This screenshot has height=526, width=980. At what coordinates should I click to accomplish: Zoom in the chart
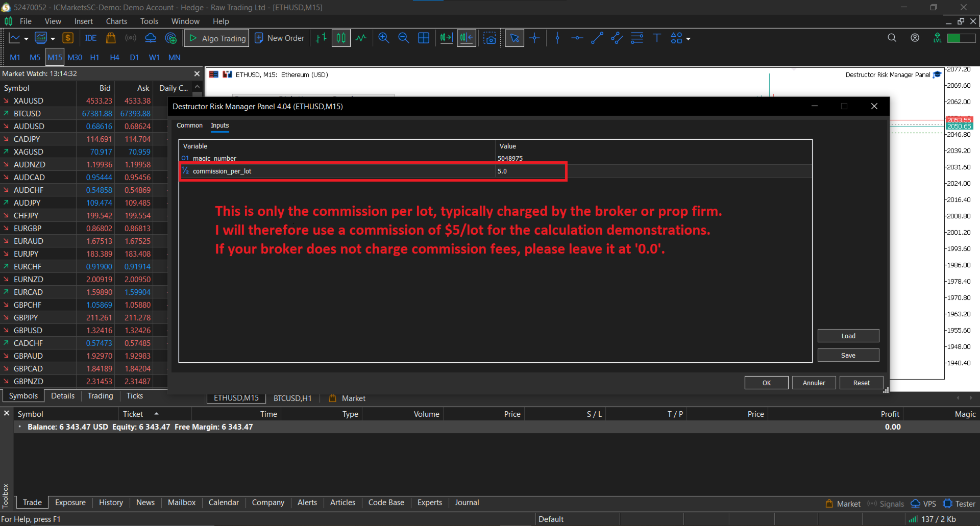coord(384,38)
